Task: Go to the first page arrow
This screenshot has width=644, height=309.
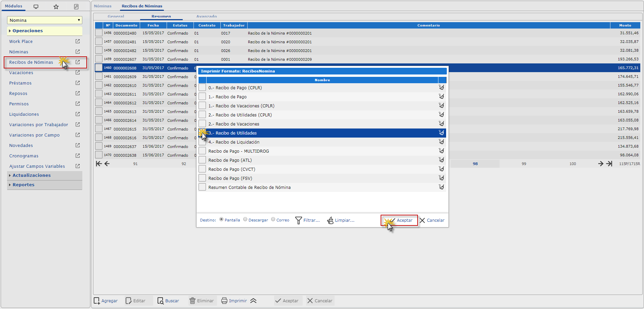Action: click(x=99, y=164)
